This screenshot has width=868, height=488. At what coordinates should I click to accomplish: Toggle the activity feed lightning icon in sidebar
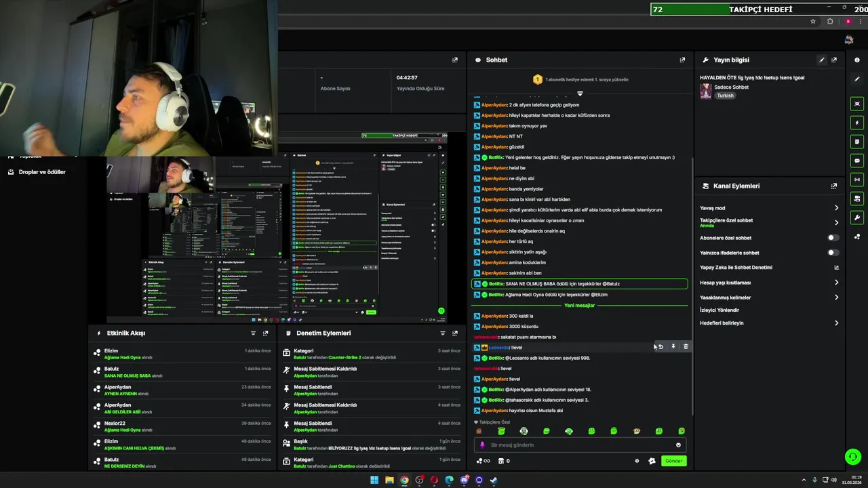(x=857, y=123)
